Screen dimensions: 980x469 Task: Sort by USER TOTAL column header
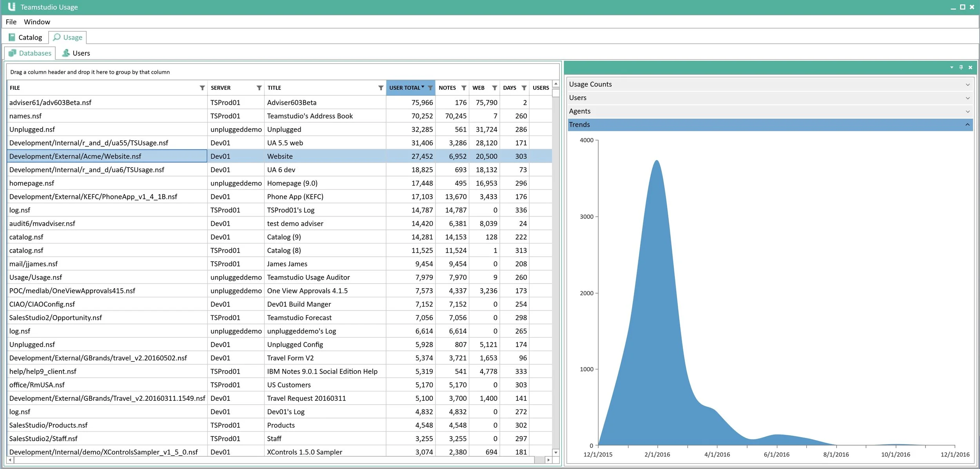[405, 88]
